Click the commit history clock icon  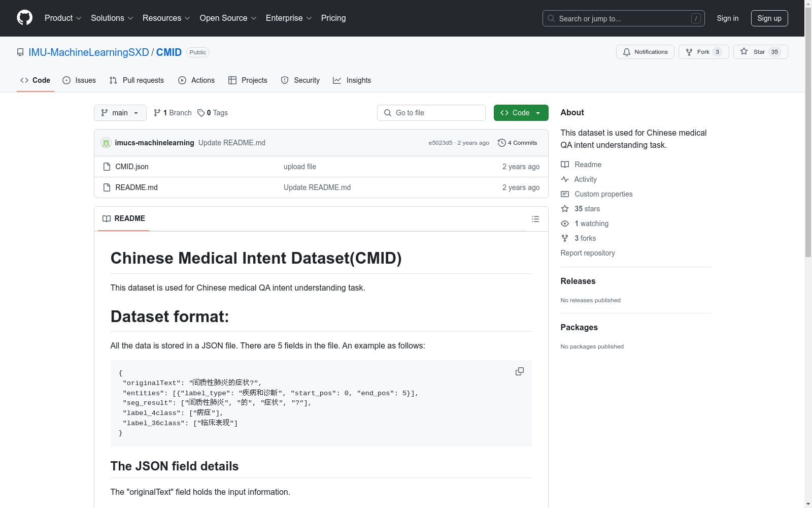[x=501, y=143]
